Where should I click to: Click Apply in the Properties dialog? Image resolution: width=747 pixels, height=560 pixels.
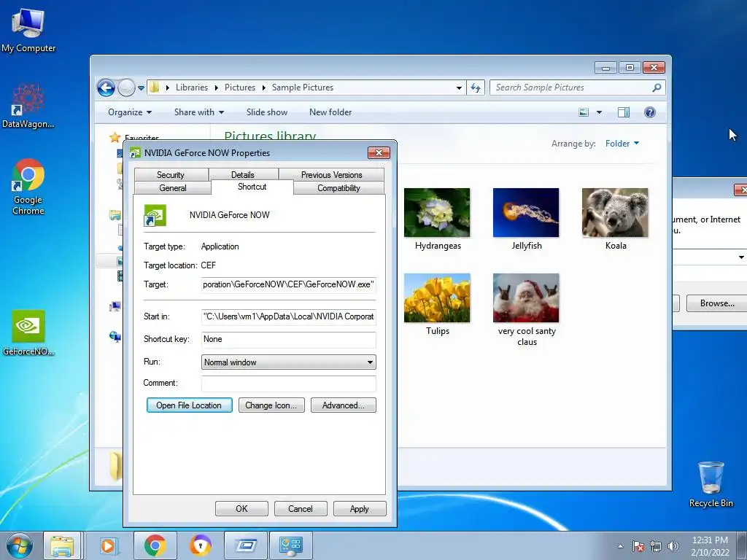click(360, 508)
